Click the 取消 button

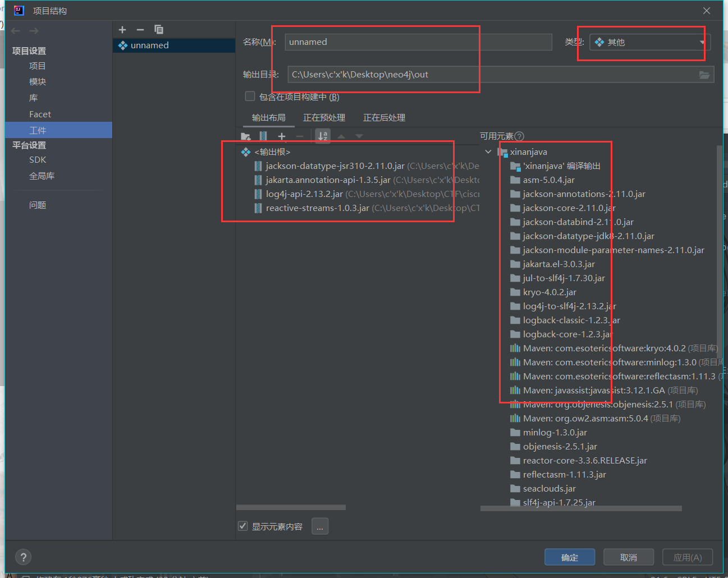click(x=629, y=557)
